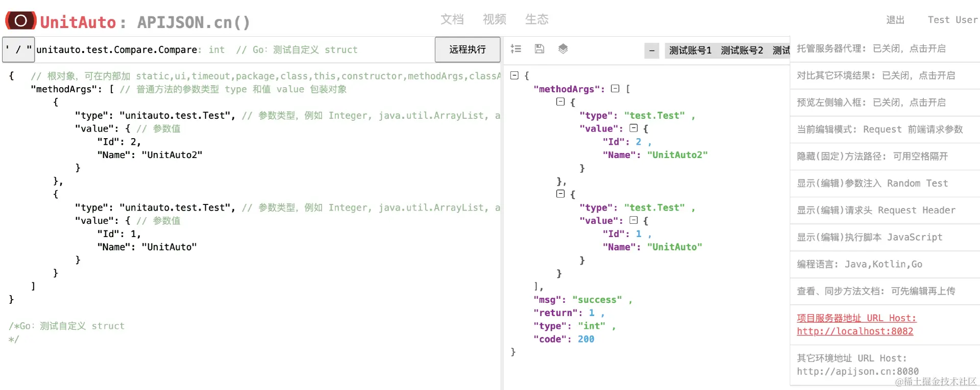980x390 pixels.
Task: Open the 文档 docs menu
Action: click(452, 19)
